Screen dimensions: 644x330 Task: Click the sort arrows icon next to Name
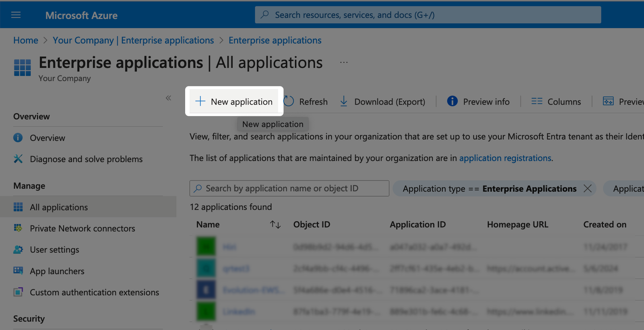tap(275, 225)
